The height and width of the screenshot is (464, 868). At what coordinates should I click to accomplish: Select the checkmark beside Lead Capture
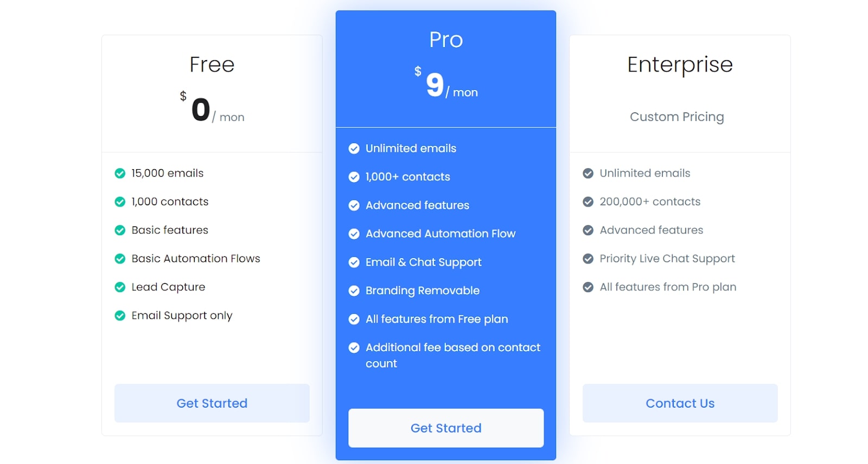click(x=120, y=287)
